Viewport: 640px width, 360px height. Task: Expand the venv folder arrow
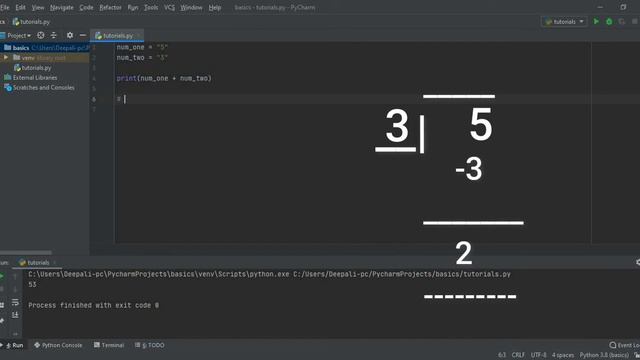(6, 58)
